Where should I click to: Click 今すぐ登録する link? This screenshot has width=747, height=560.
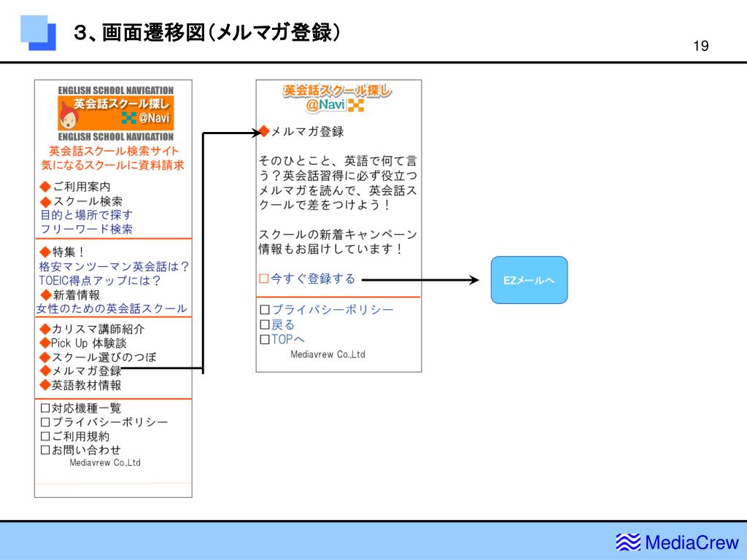(x=307, y=279)
